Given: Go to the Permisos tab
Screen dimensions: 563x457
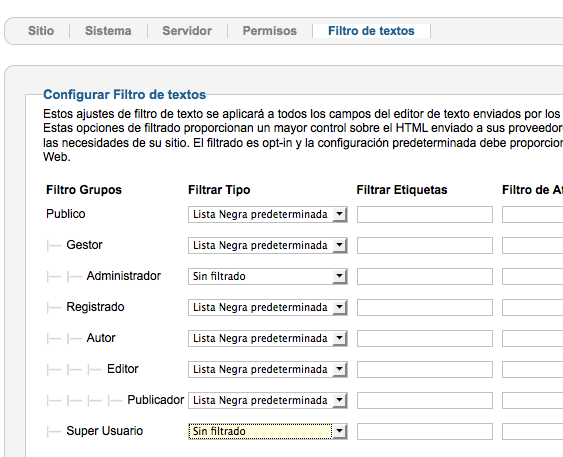Looking at the screenshot, I should coord(270,31).
